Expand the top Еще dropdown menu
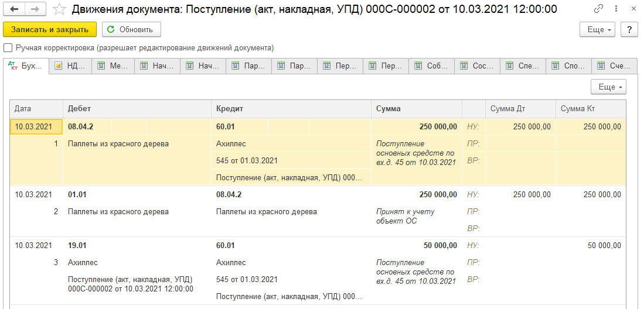The width and height of the screenshot is (644, 309). pyautogui.click(x=597, y=29)
